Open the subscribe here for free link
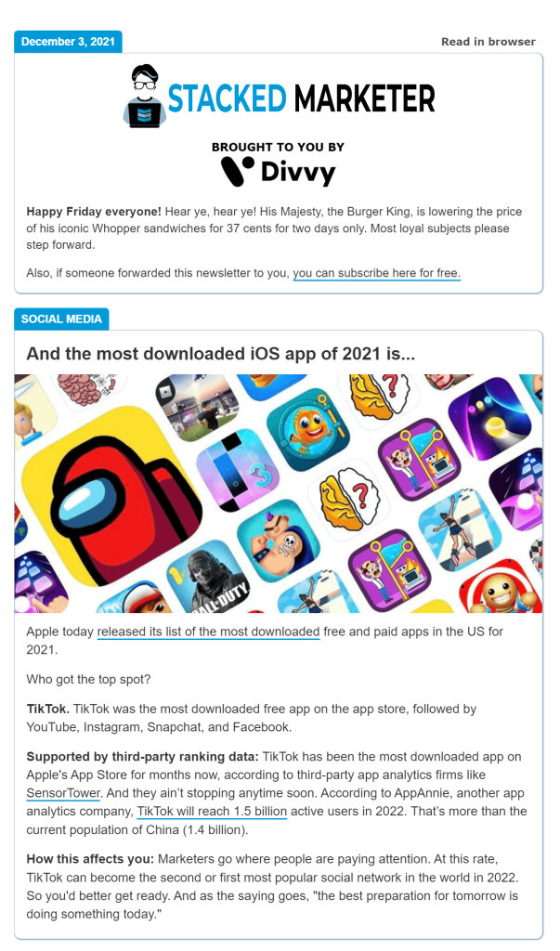This screenshot has height=951, width=560. point(376,273)
